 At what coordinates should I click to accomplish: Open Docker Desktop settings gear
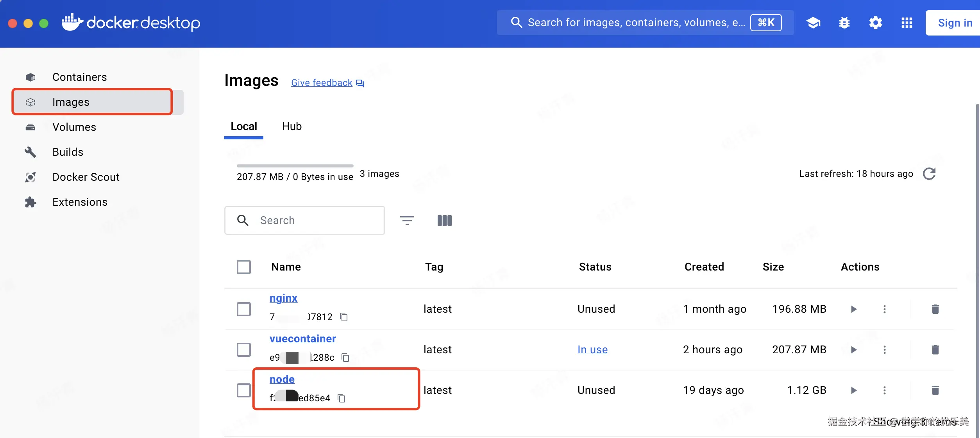(876, 23)
